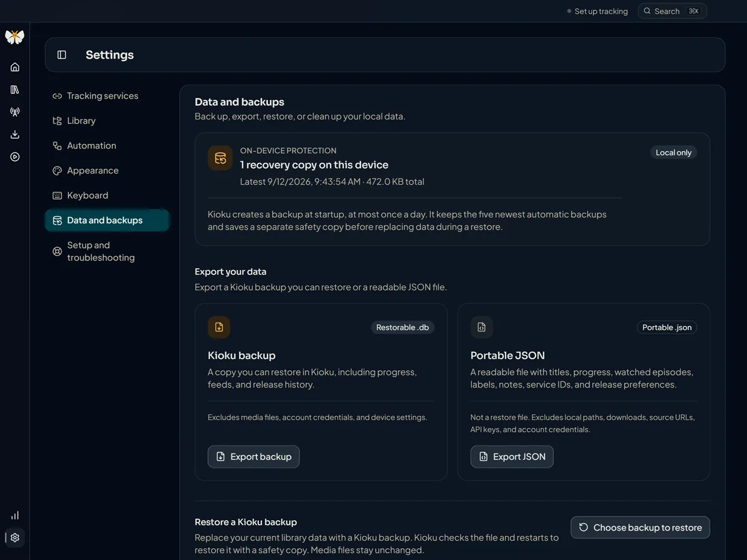The width and height of the screenshot is (747, 560).
Task: Click the Local only badge
Action: click(x=674, y=152)
